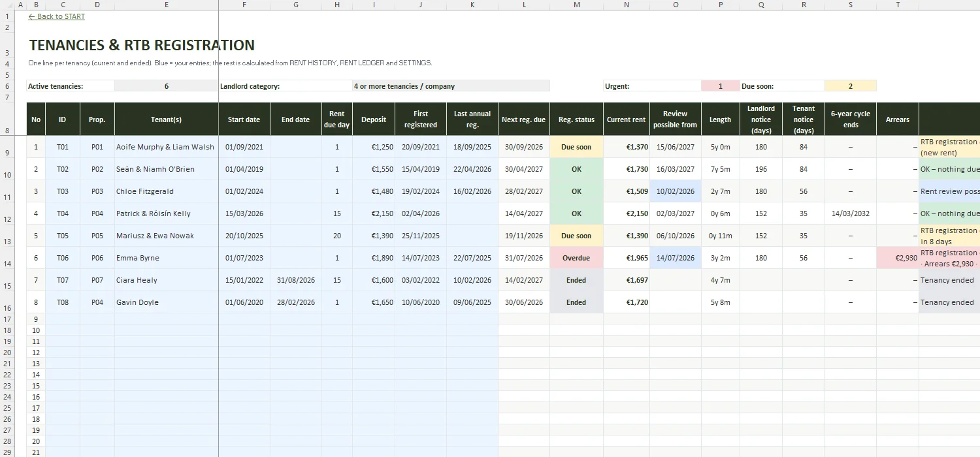This screenshot has width=980, height=457.
Task: Select tenant Emma Byrne cell
Action: [167, 258]
